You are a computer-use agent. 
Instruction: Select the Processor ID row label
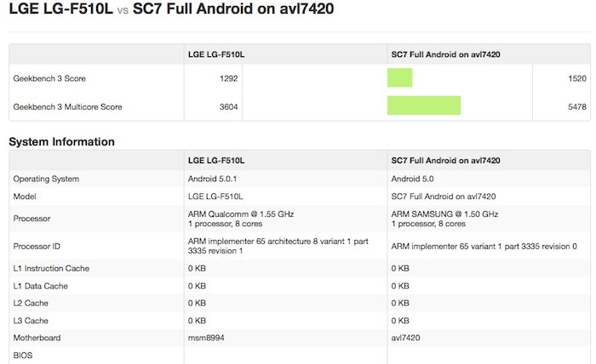(x=37, y=246)
